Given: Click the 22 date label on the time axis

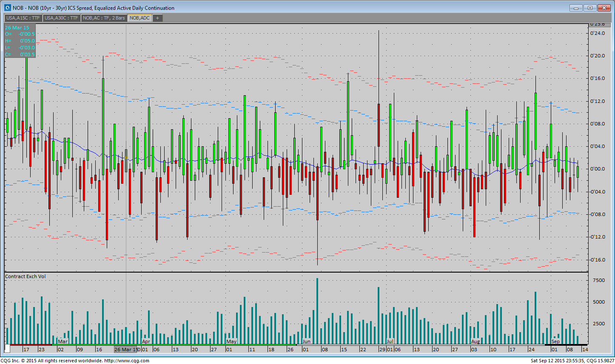Looking at the screenshot, I should click(363, 350).
